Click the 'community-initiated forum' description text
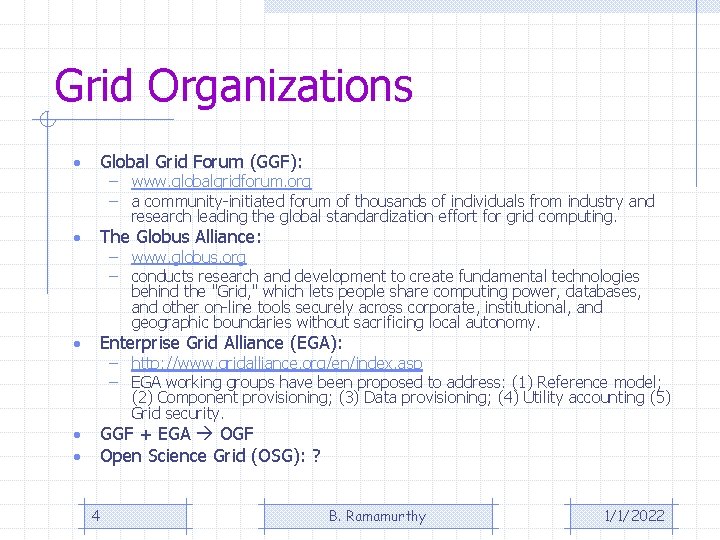 (x=393, y=208)
